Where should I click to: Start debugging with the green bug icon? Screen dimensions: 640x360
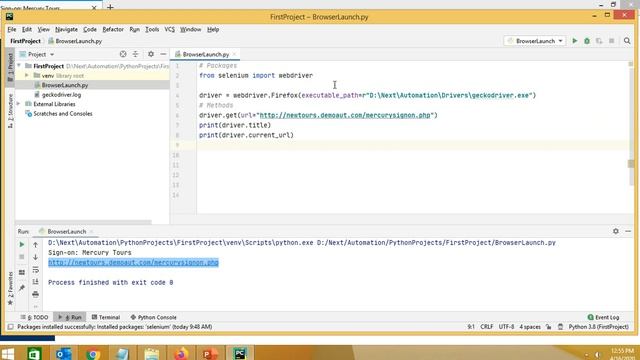coord(587,41)
